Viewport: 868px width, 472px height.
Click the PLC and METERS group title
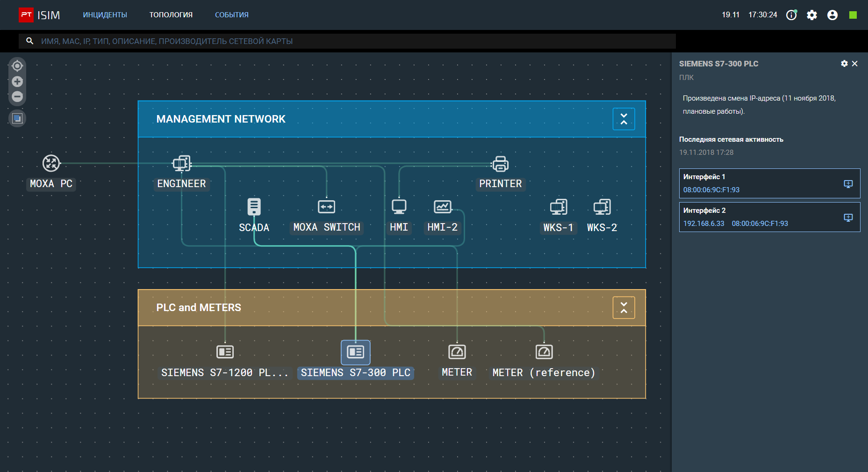[199, 308]
